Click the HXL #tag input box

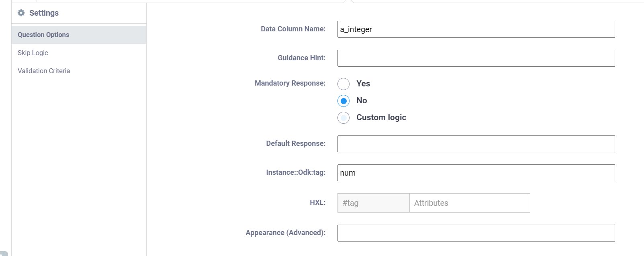click(x=373, y=203)
